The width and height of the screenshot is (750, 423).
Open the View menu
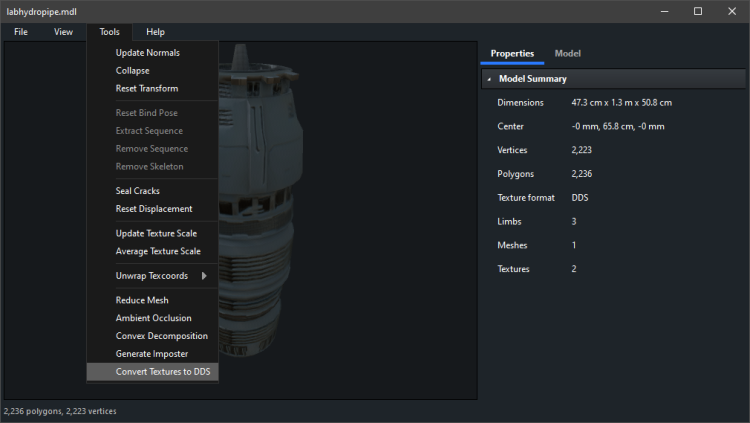[63, 32]
